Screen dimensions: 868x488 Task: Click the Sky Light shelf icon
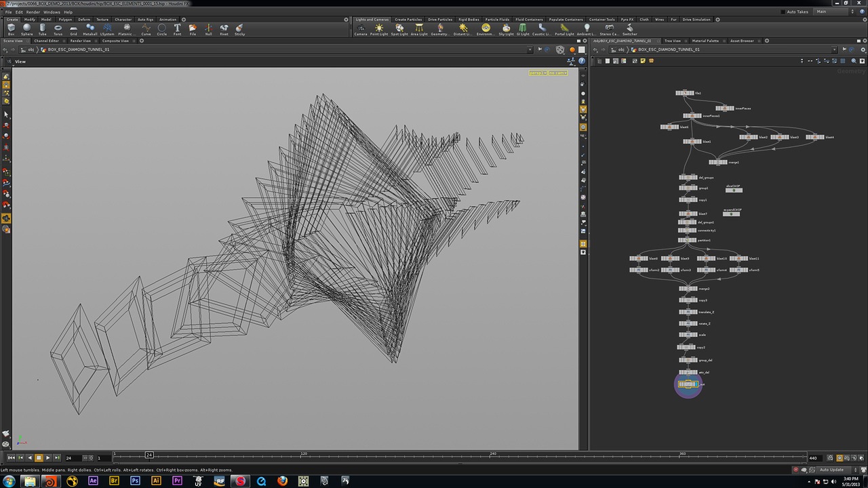tap(506, 29)
